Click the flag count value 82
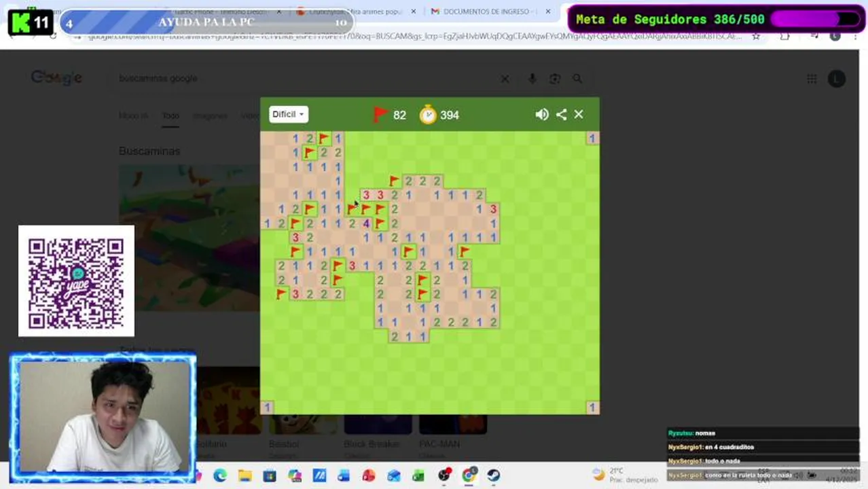This screenshot has width=868, height=489. pyautogui.click(x=399, y=115)
